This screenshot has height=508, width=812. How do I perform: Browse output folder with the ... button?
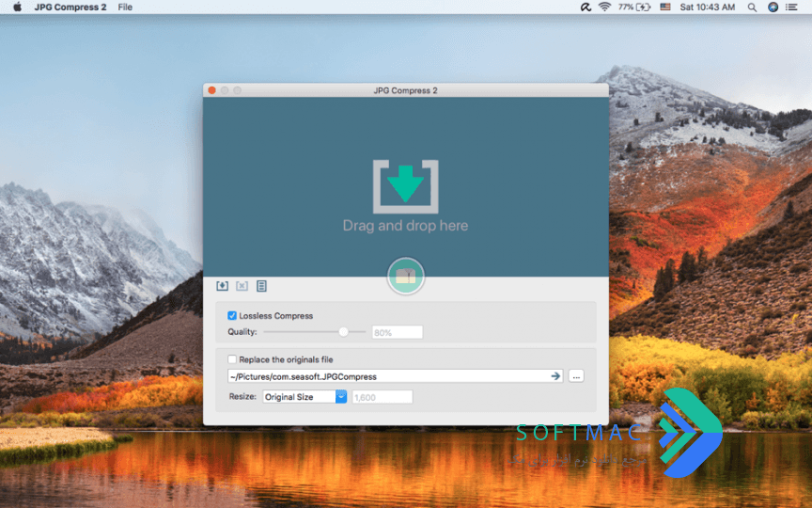point(576,375)
